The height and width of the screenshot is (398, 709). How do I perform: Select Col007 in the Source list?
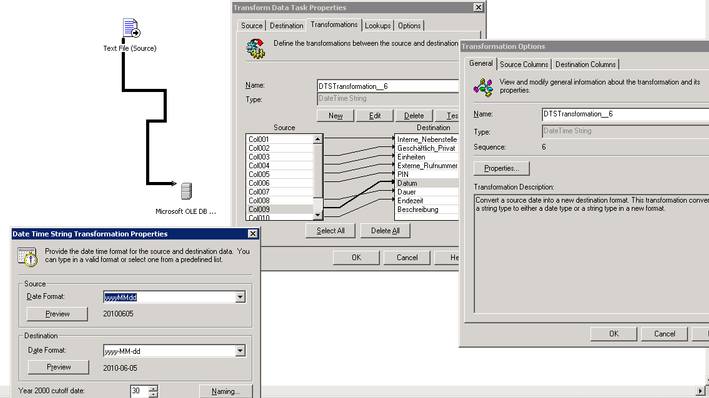click(279, 192)
